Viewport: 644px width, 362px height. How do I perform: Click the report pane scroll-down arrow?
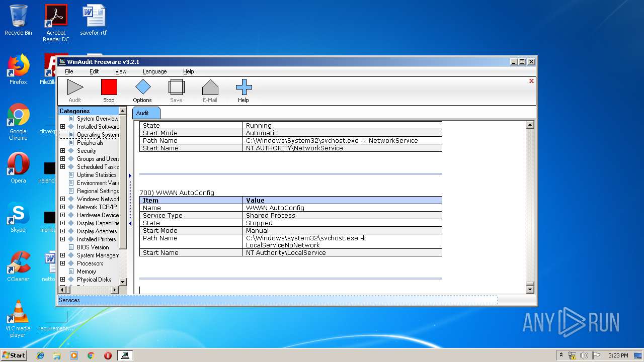tap(530, 289)
